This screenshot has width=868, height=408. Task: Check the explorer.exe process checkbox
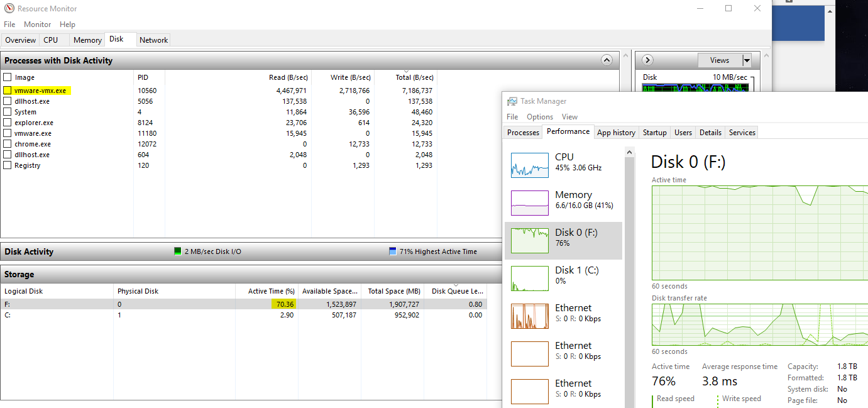click(x=8, y=123)
